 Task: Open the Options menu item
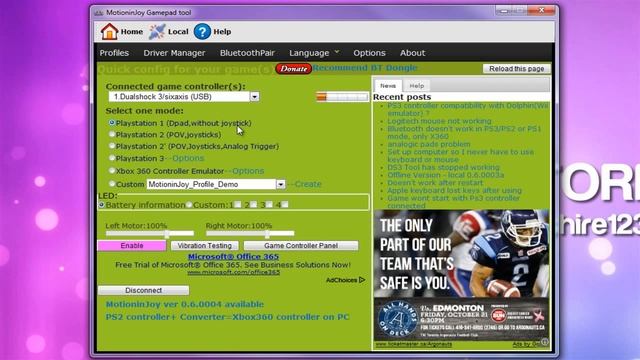tap(369, 53)
